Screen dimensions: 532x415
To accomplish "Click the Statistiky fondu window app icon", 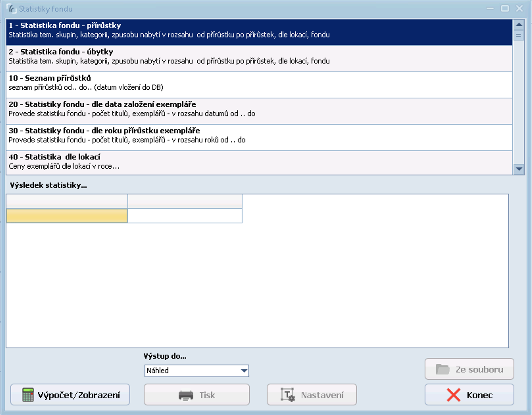I will 12,9.
